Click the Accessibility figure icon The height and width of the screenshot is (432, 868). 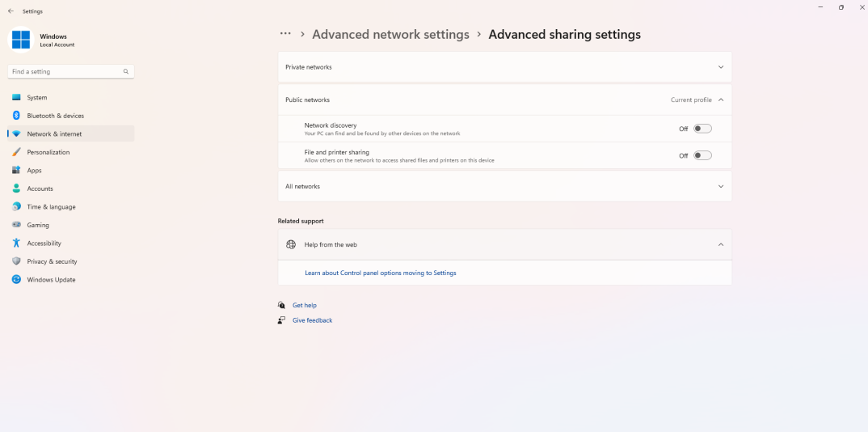17,244
